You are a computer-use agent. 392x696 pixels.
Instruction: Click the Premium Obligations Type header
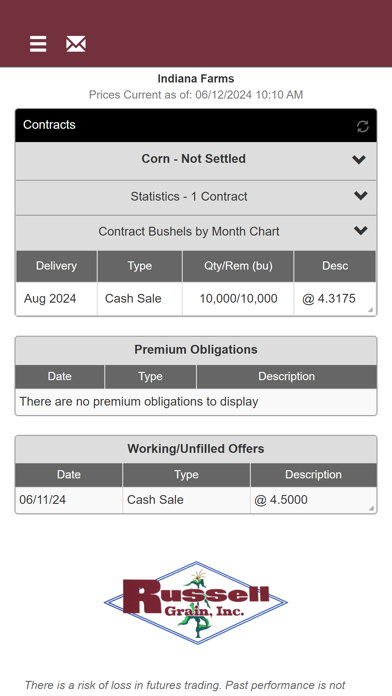click(x=150, y=376)
